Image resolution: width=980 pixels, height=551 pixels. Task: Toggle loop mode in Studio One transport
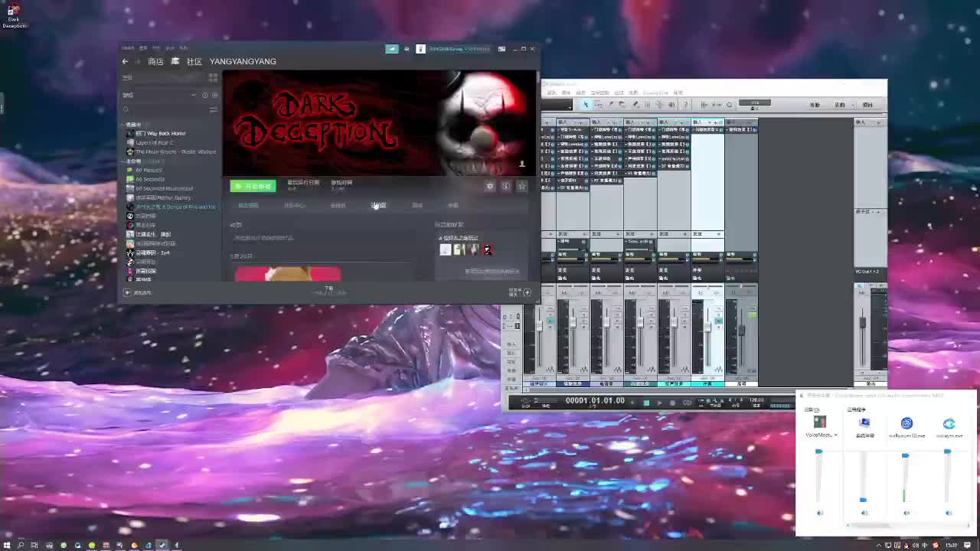point(687,403)
